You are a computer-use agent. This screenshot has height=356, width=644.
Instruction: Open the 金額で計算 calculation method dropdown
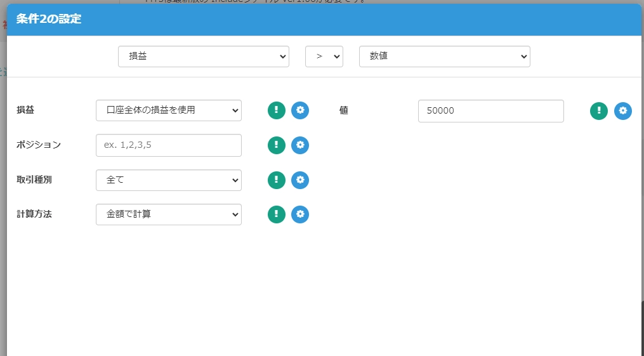point(168,214)
